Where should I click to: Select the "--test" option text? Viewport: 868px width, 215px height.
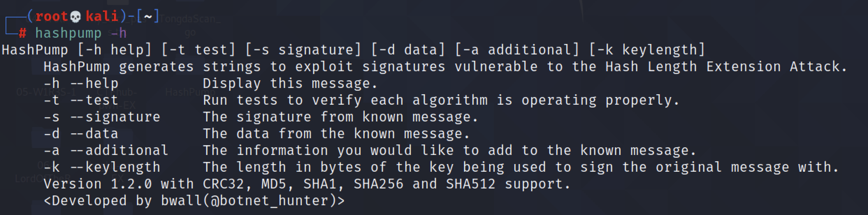pyautogui.click(x=94, y=100)
